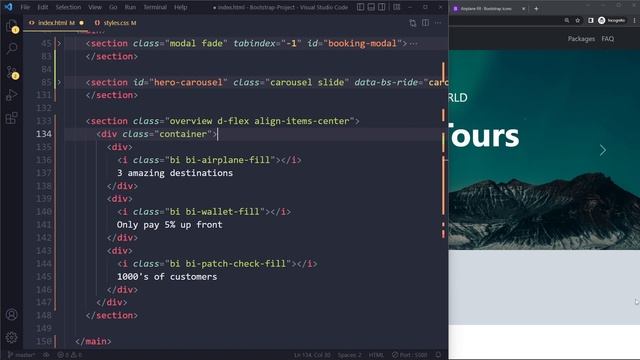This screenshot has height=360, width=640.
Task: Open editor More Actions ellipsis
Action: (x=438, y=23)
